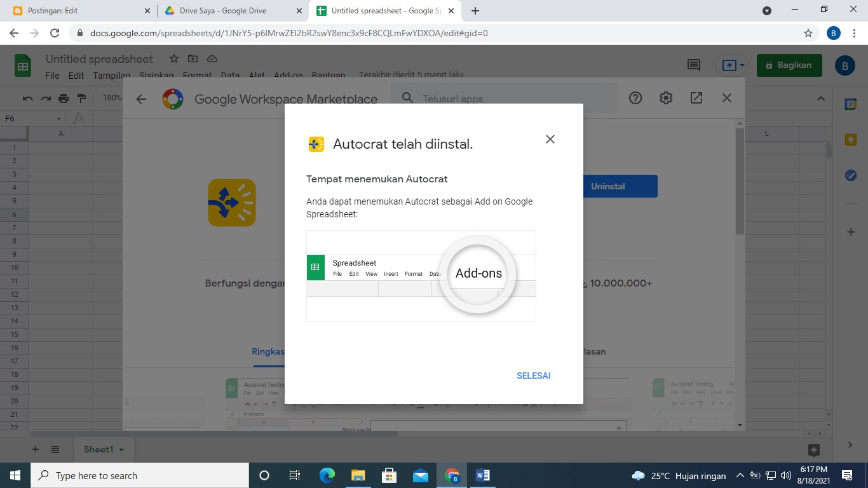Click the plus icon to add side panel add-ons
Screen dimensions: 868x488
point(850,232)
